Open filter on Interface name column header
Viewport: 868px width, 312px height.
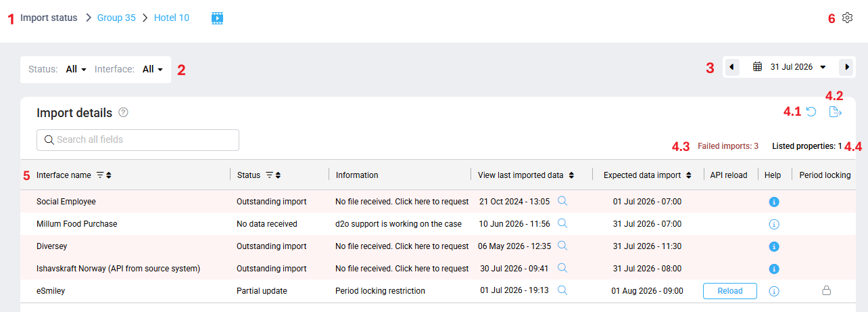100,175
